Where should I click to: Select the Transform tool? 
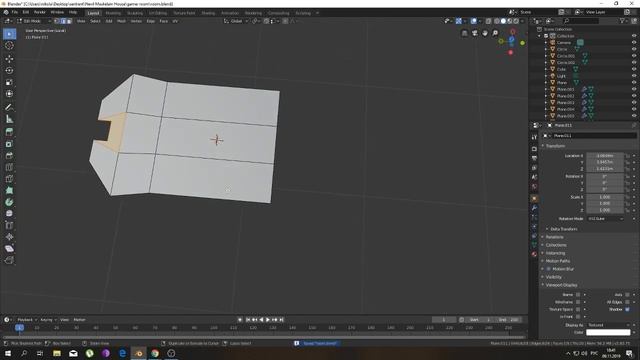9,94
